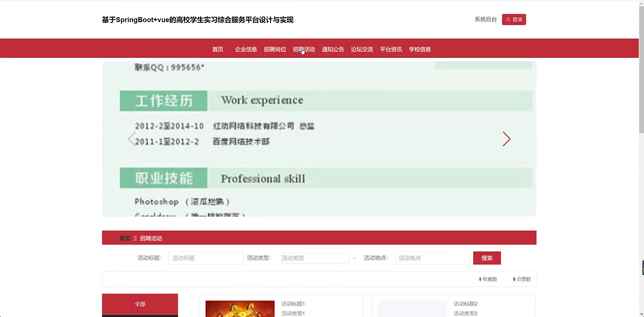The width and height of the screenshot is (644, 317).
Task: Select 通知公告 in the top menu
Action: tap(333, 49)
